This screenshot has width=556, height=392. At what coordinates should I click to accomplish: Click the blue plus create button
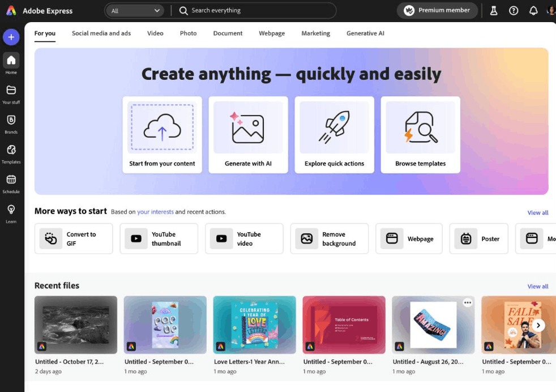pos(11,37)
